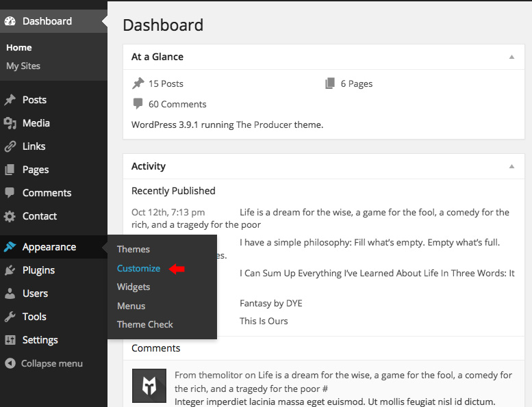Screen dimensions: 532x407
Task: Click the Tools wrench icon
Action: coord(10,317)
